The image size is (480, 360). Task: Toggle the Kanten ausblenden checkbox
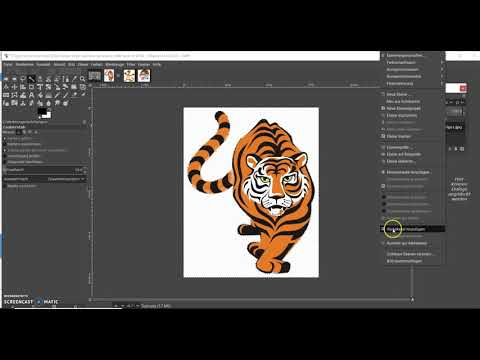[x=5, y=144]
